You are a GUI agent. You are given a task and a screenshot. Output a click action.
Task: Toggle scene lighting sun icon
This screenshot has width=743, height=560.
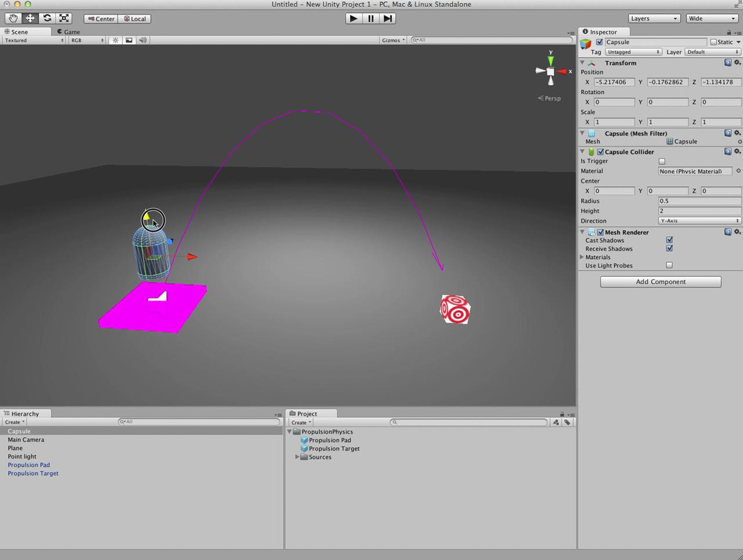click(x=115, y=40)
